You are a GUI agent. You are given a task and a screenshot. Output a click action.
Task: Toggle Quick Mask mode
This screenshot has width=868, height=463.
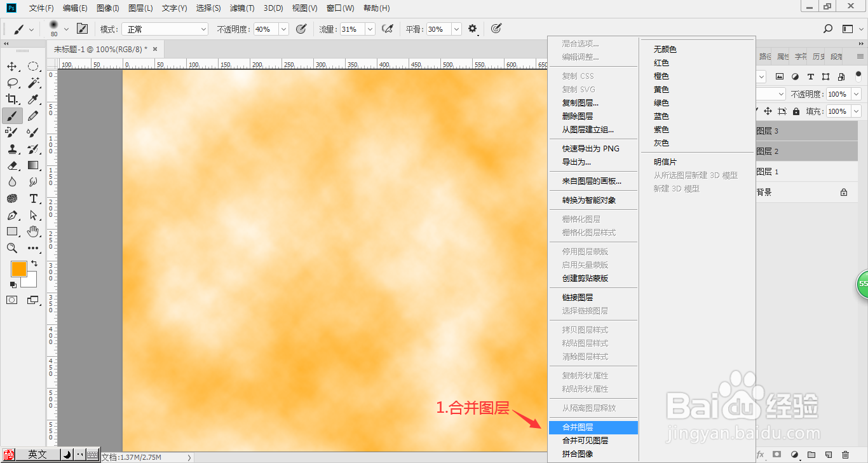(x=12, y=300)
